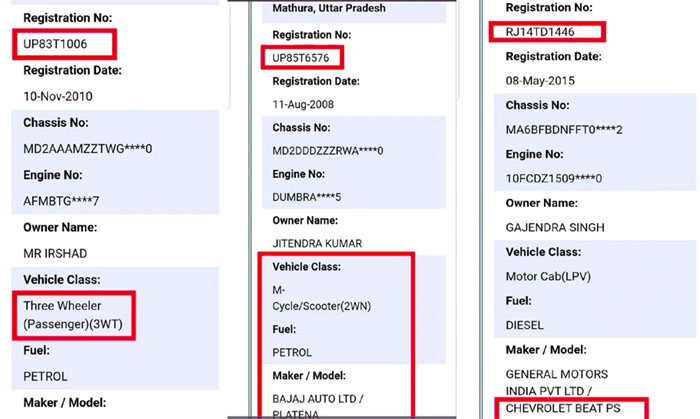Viewport: 700px width, 419px height.
Task: Click the Three Wheeler (Passenger)(3WT) vehicle class
Action: [x=73, y=315]
